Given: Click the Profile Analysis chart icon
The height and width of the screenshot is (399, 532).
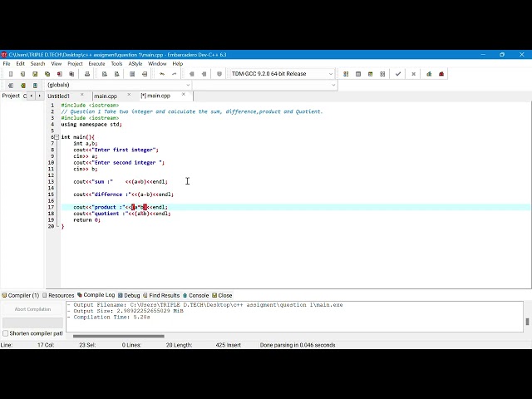Looking at the screenshot, I should tap(429, 74).
